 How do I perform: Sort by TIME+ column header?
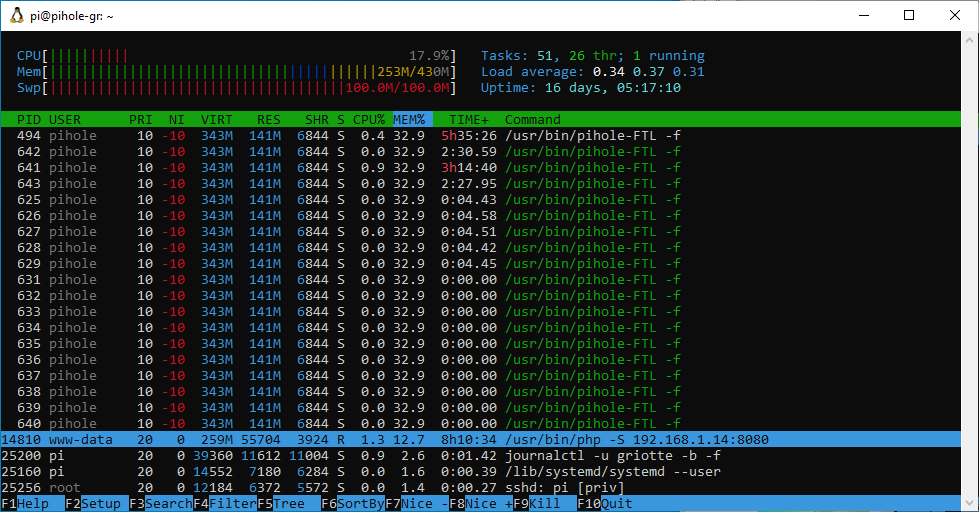(x=469, y=119)
